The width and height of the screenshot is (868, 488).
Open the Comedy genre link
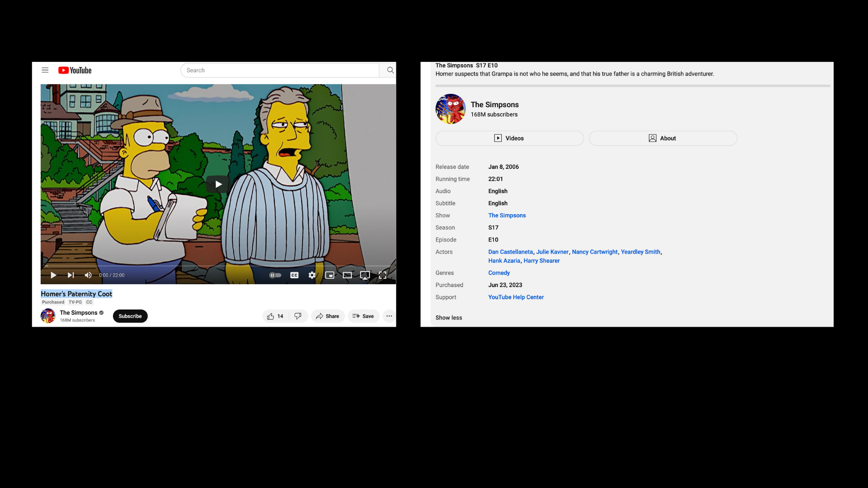pos(499,273)
